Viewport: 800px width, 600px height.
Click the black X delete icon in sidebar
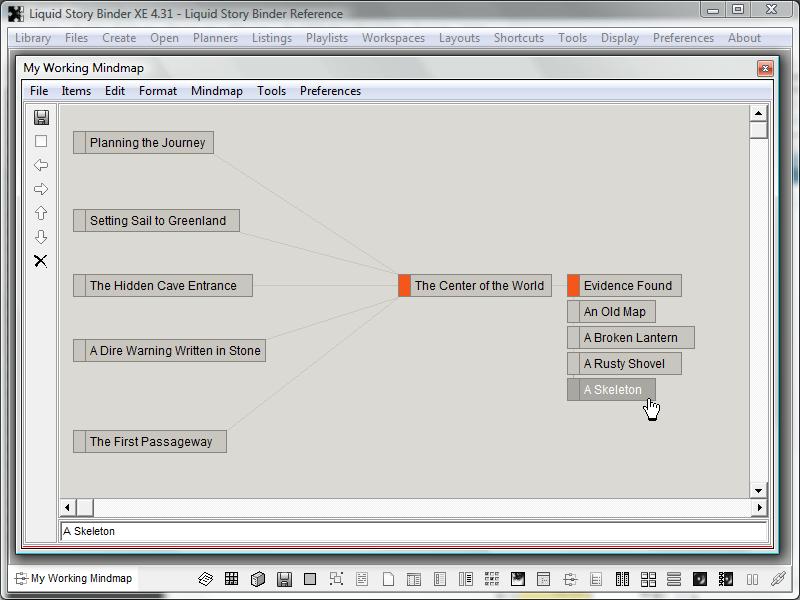pyautogui.click(x=41, y=261)
